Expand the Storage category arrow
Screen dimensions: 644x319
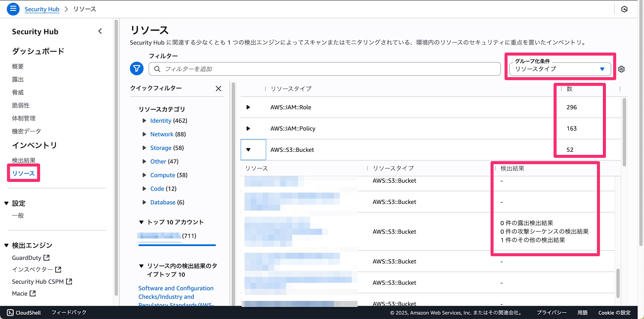click(x=144, y=148)
